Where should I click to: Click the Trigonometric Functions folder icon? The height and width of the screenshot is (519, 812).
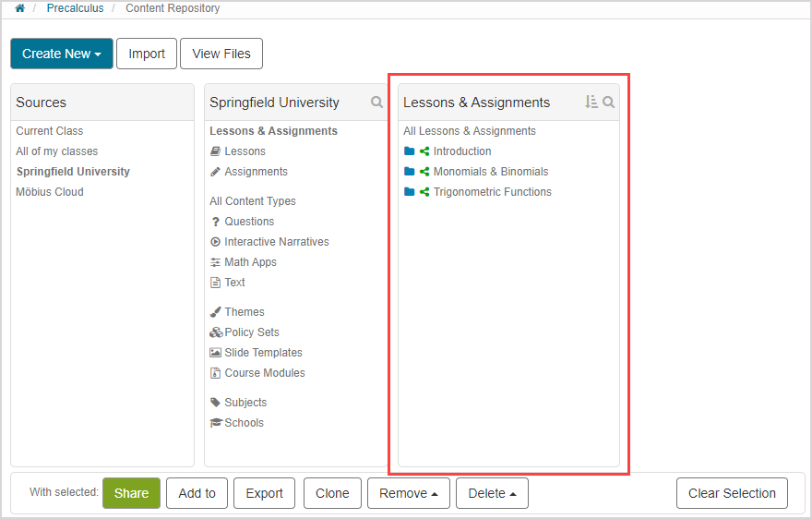[x=410, y=192]
